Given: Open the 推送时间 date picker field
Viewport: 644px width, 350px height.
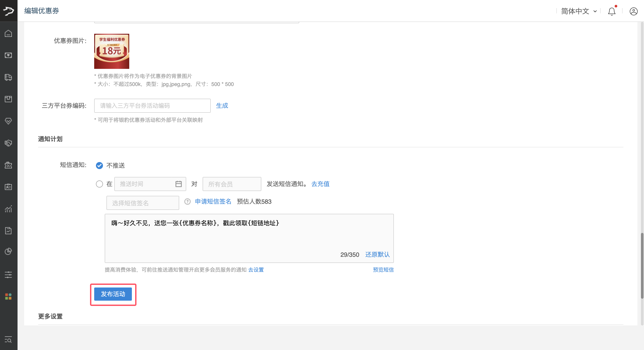Looking at the screenshot, I should pyautogui.click(x=150, y=184).
